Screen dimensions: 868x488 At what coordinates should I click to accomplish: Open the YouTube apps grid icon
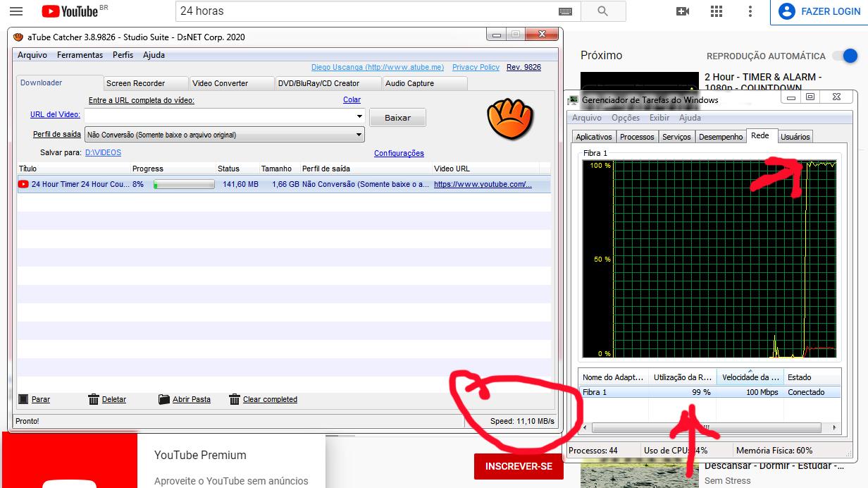pyautogui.click(x=717, y=11)
